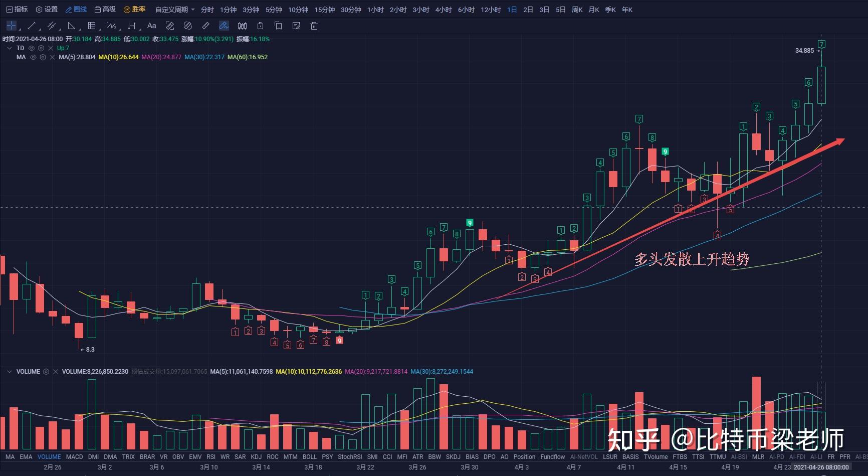The width and height of the screenshot is (868, 476).
Task: Delete drawings with the trash icon
Action: 314,26
